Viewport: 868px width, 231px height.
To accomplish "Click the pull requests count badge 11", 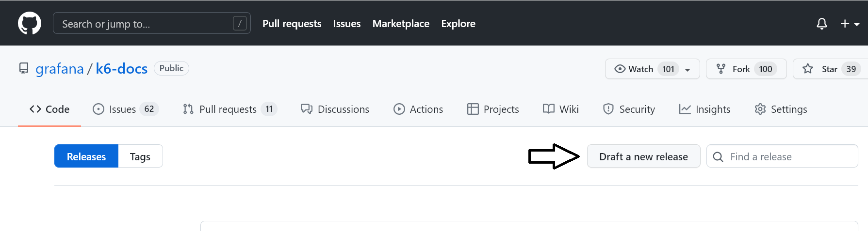I will (x=269, y=109).
